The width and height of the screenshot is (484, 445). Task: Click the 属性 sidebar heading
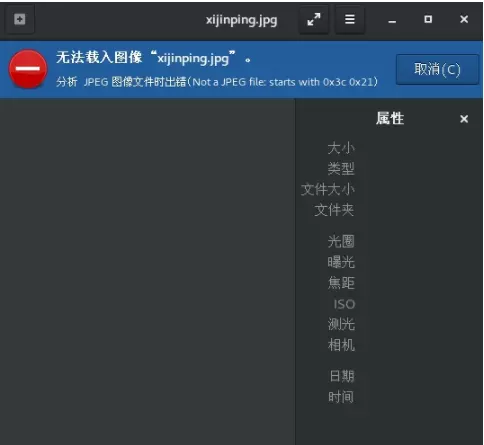pos(390,119)
